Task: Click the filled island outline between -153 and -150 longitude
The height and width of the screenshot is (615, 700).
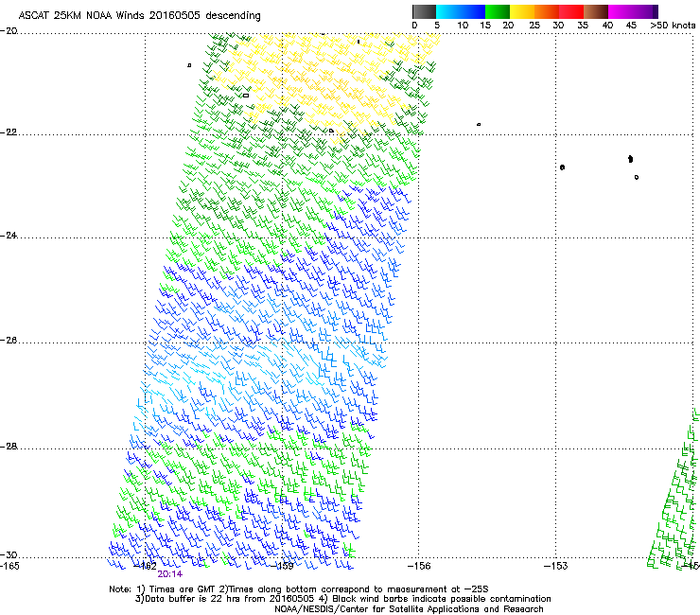Action: 630,159
